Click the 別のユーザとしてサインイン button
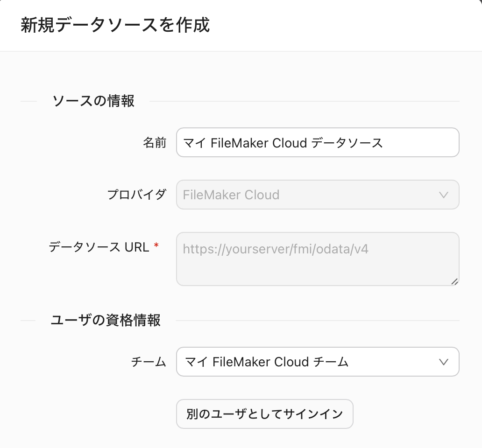Screen dimensions: 482x448 (264, 414)
